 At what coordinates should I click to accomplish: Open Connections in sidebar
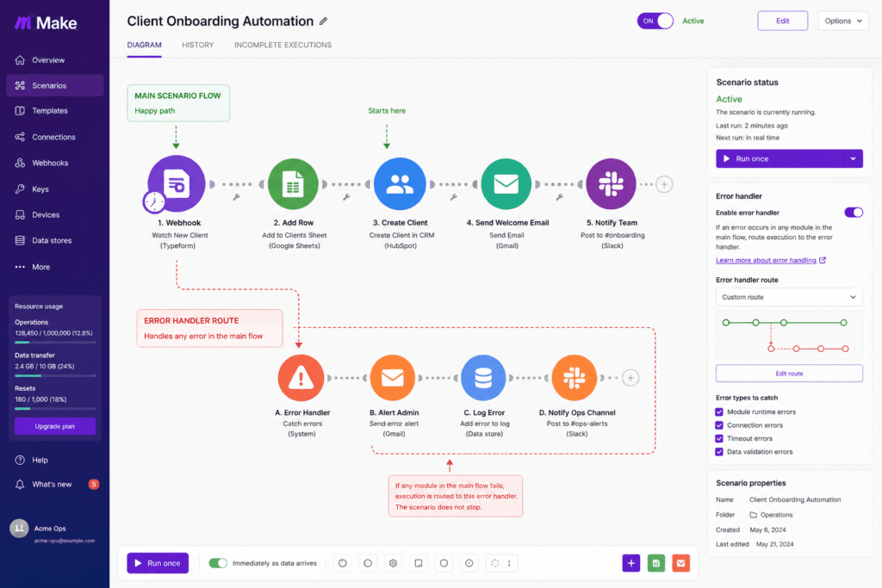pyautogui.click(x=54, y=137)
